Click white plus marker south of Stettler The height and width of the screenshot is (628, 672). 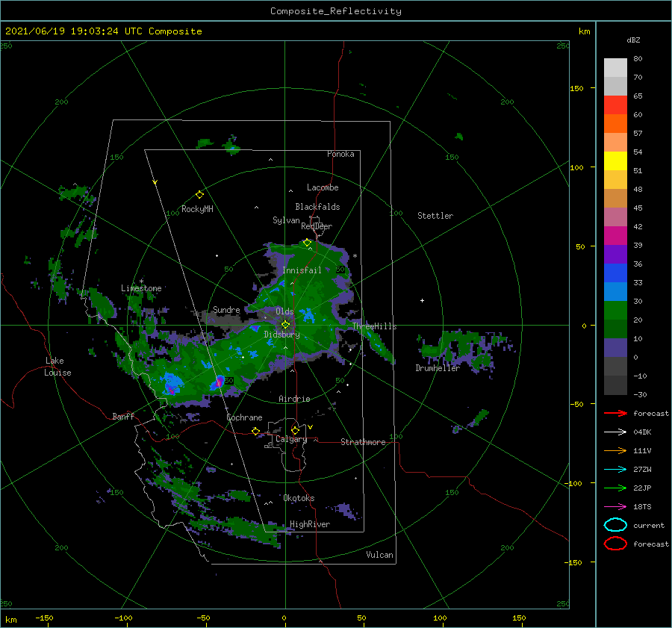click(422, 300)
